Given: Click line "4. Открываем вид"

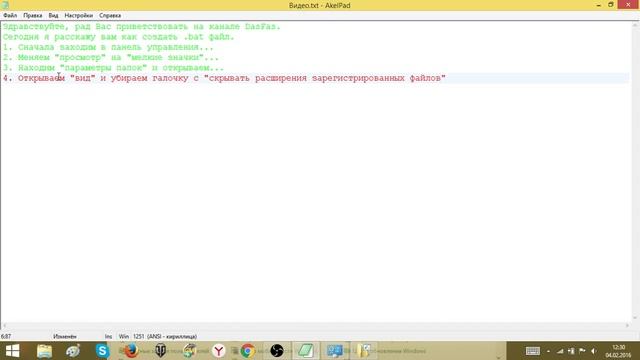Looking at the screenshot, I should pyautogui.click(x=224, y=78).
